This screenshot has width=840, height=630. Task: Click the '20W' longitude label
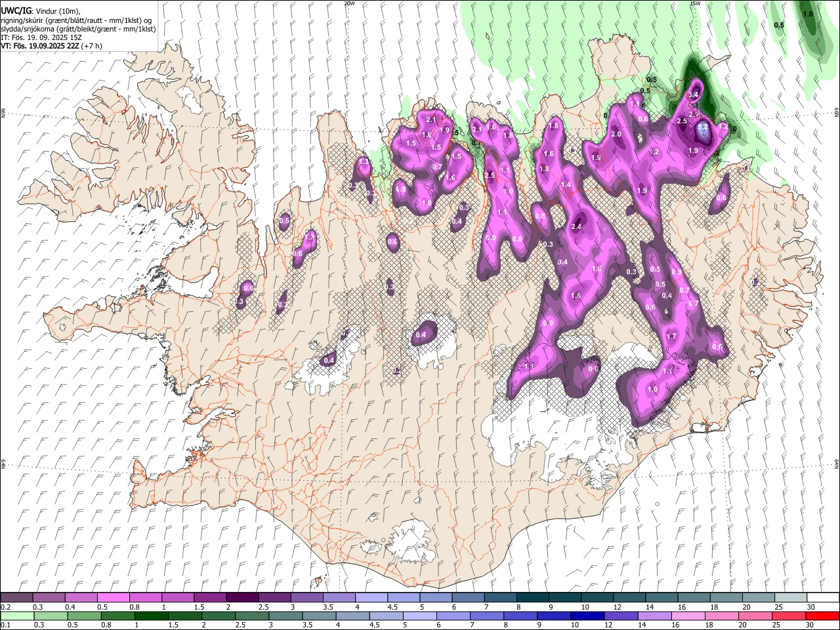(349, 3)
